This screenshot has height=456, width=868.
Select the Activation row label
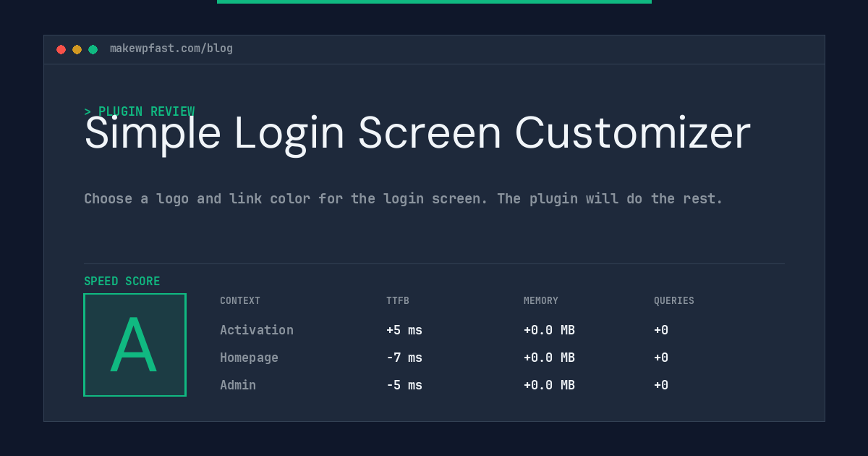click(257, 330)
